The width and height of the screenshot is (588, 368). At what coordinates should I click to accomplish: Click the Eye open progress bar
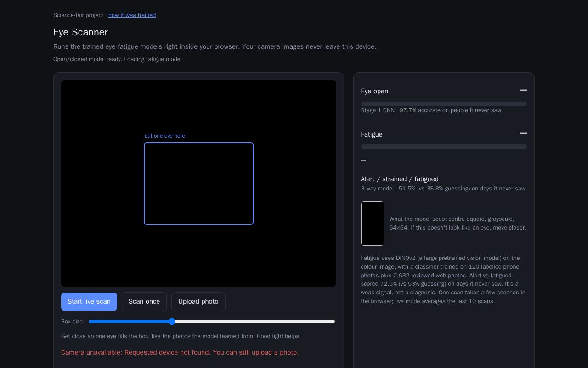(x=444, y=104)
